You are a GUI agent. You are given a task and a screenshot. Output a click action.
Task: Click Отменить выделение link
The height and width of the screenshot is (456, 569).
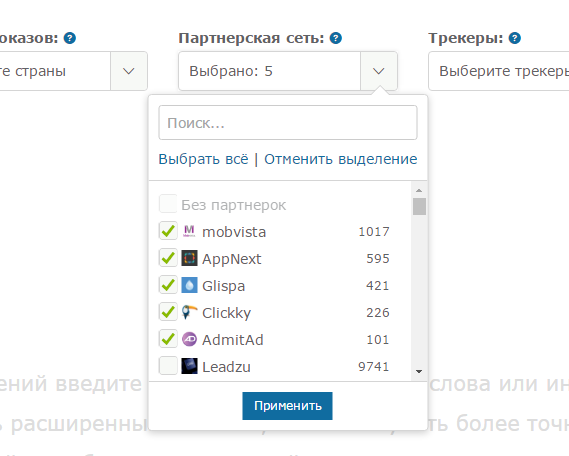340,159
